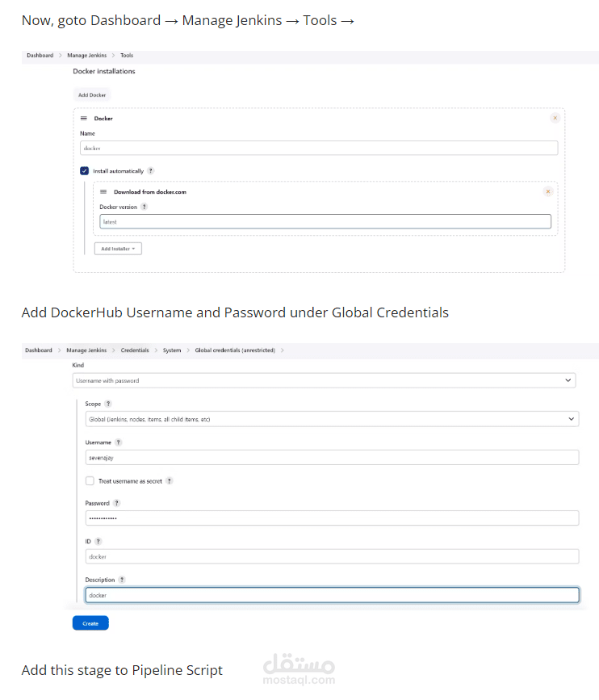Open help for 'Treat username as secret'
Screen dimensions: 599x700
pos(170,481)
